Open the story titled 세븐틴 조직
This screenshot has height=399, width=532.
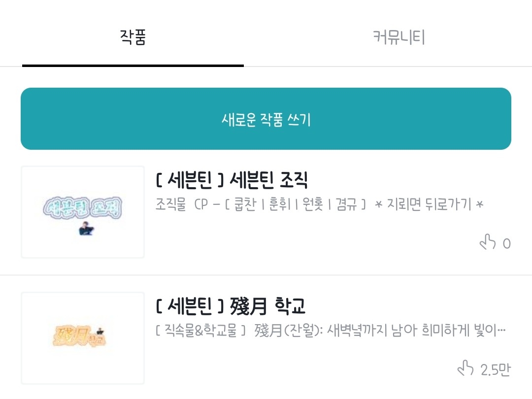pyautogui.click(x=232, y=181)
